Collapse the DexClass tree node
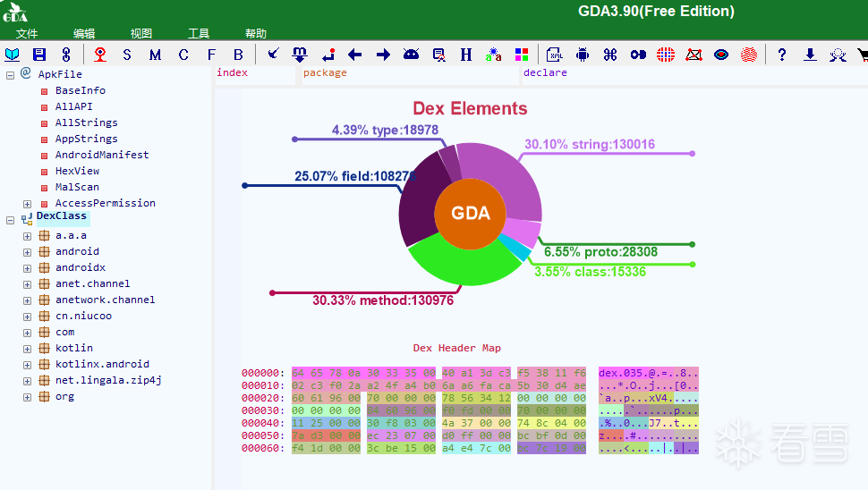Image resolution: width=868 pixels, height=490 pixels. pyautogui.click(x=10, y=220)
